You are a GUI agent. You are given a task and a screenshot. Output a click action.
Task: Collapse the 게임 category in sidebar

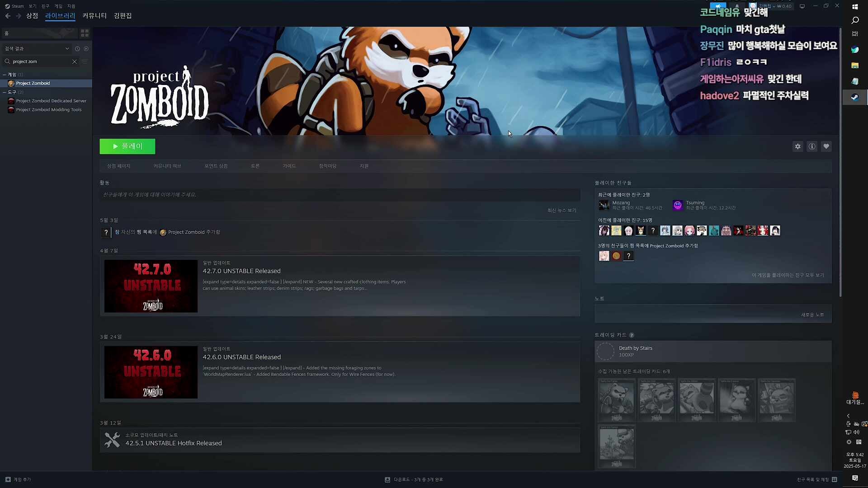tap(5, 75)
